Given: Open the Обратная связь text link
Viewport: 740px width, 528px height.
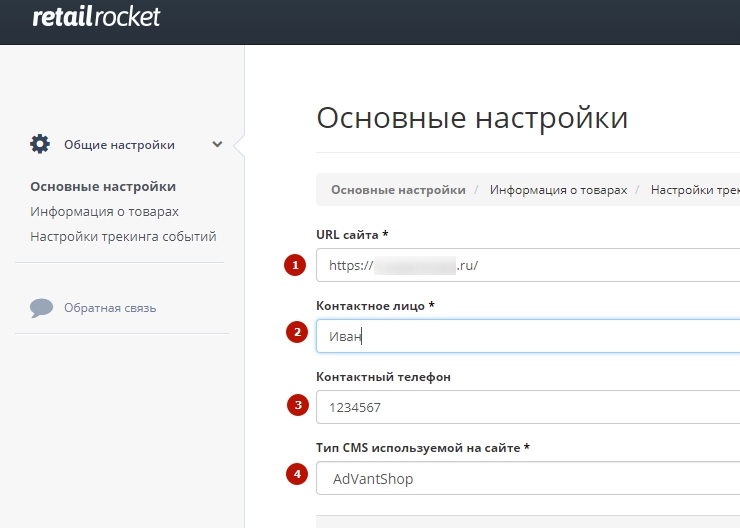Looking at the screenshot, I should tap(110, 308).
